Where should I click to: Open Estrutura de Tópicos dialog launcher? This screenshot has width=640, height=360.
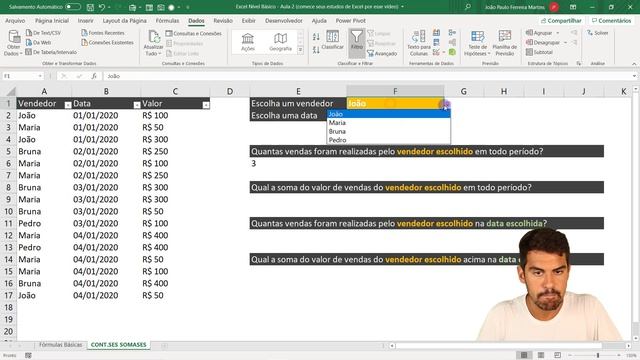(x=579, y=64)
